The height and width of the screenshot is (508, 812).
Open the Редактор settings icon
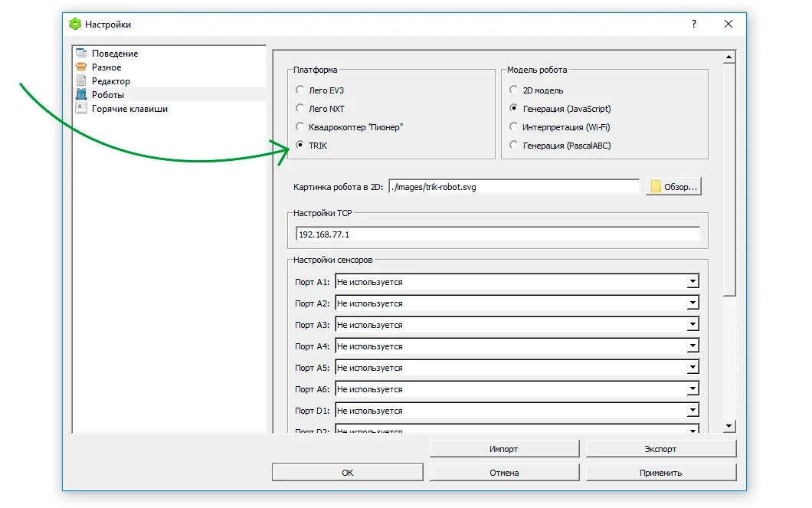[x=81, y=81]
